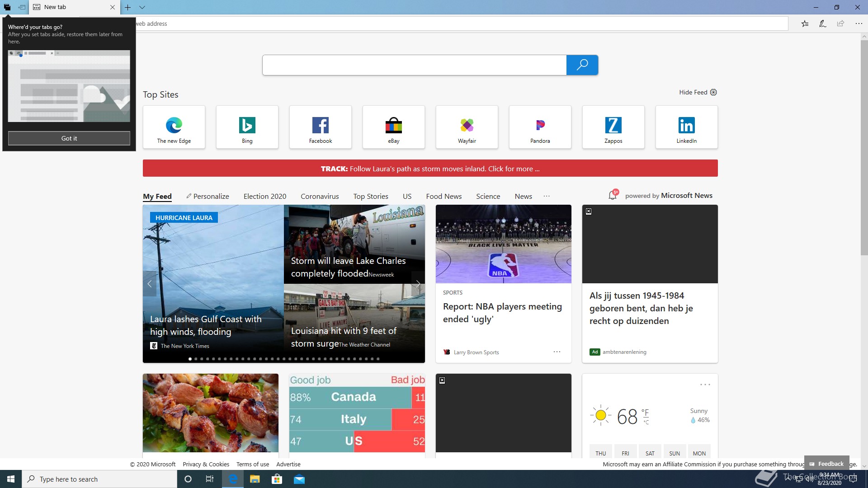This screenshot has height=488, width=868.
Task: Click the Share page icon
Action: [x=840, y=23]
